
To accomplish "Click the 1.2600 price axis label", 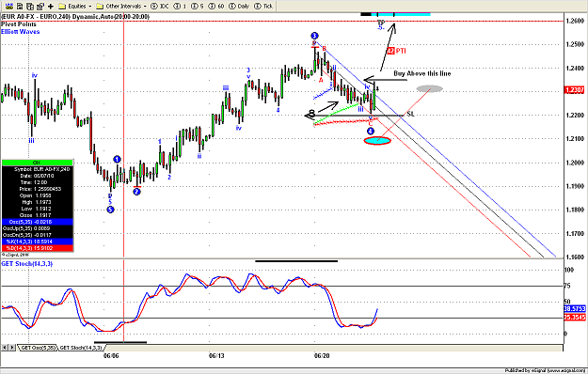I will click(x=575, y=21).
